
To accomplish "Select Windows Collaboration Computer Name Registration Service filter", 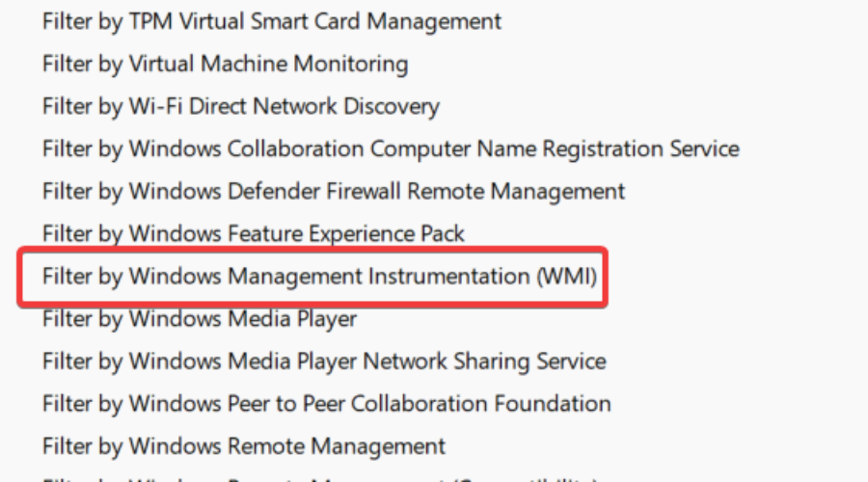I will 391,148.
